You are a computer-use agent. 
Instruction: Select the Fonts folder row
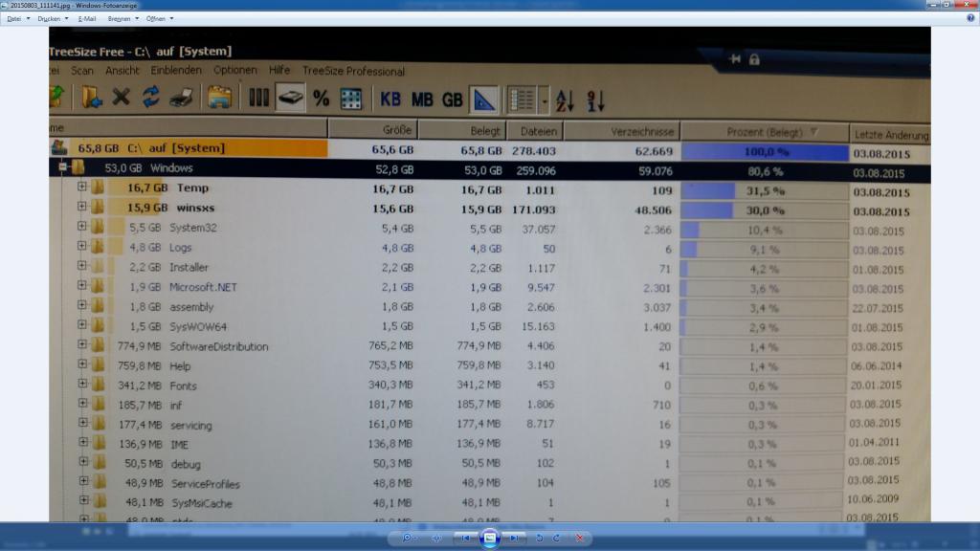(490, 386)
